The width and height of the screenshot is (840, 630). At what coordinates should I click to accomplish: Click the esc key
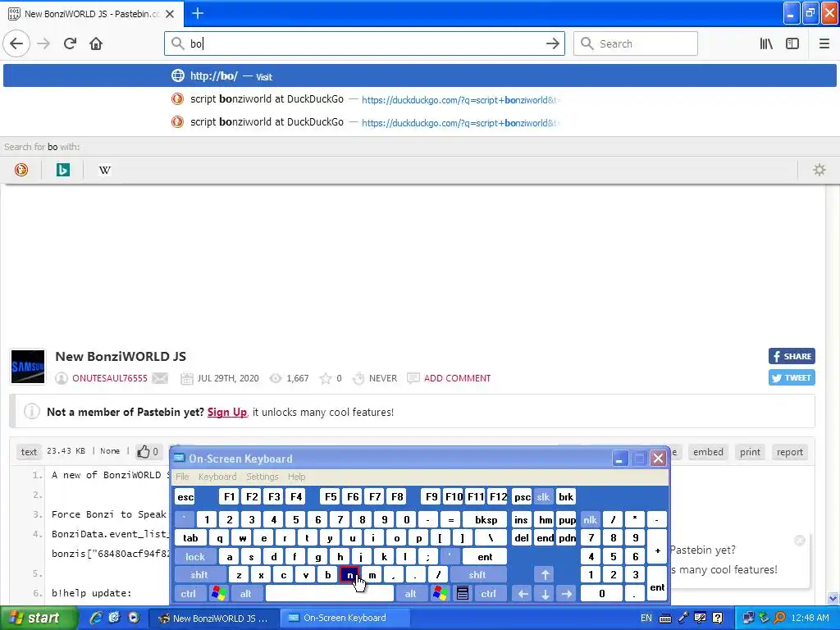185,496
